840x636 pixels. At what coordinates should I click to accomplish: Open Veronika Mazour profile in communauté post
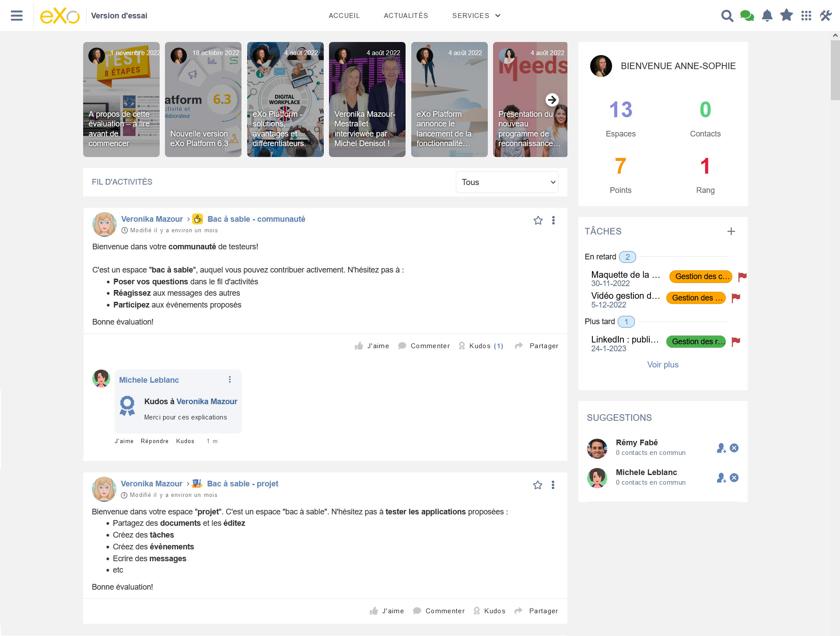(152, 219)
